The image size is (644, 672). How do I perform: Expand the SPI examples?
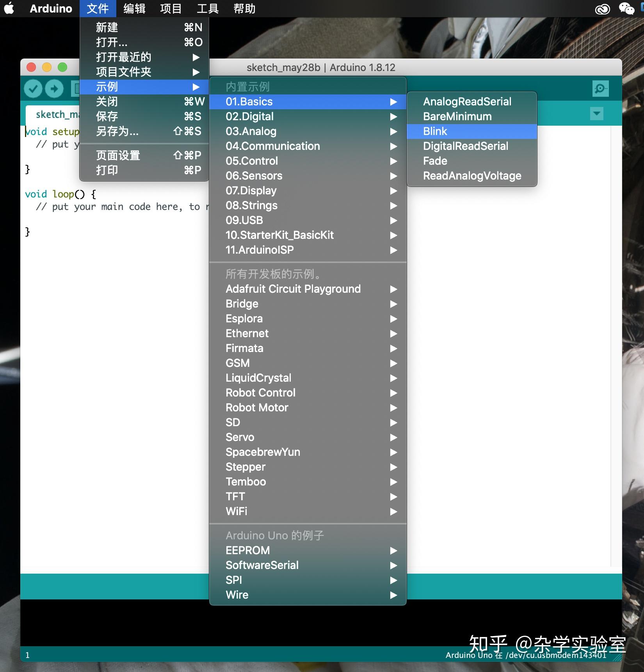coord(308,580)
